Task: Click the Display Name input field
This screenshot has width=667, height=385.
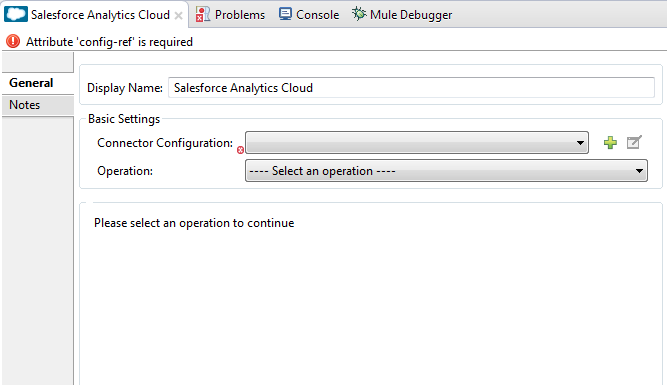Action: tap(411, 88)
